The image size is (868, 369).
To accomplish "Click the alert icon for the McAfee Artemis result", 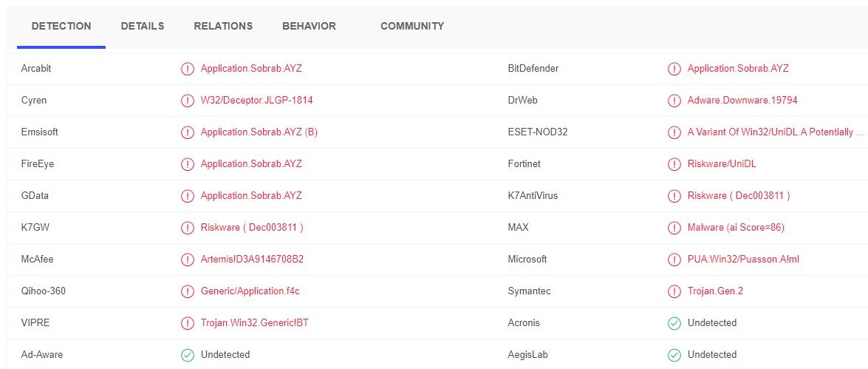I will 188,260.
